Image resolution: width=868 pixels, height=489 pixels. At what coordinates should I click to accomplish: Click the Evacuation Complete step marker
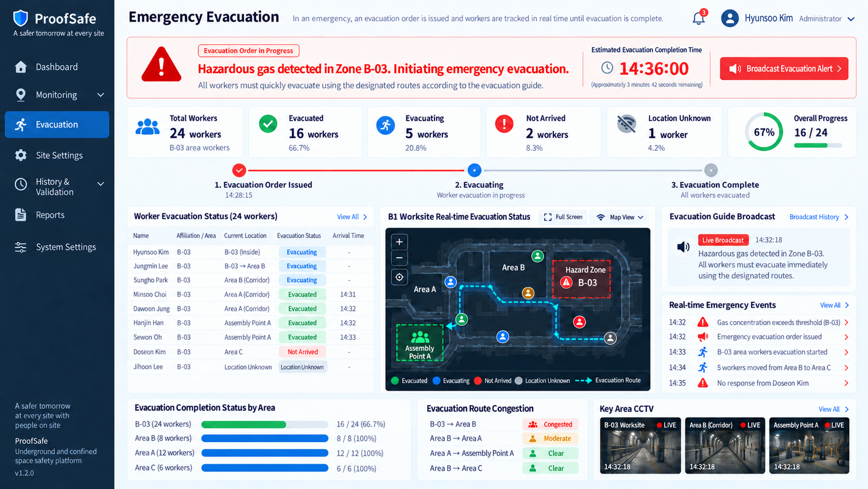tap(711, 170)
